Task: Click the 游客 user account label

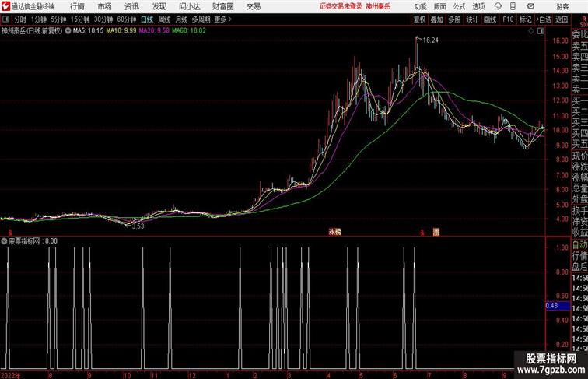Action: tap(562, 6)
